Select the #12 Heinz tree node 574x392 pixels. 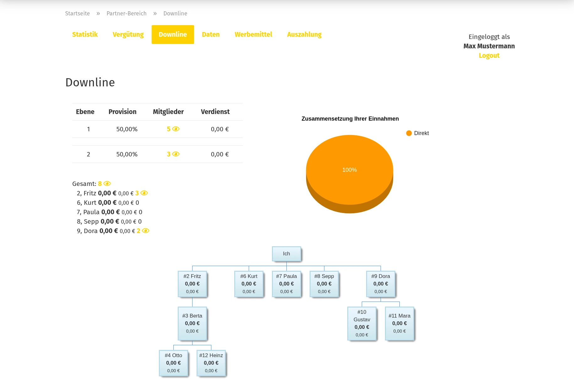coord(211,363)
